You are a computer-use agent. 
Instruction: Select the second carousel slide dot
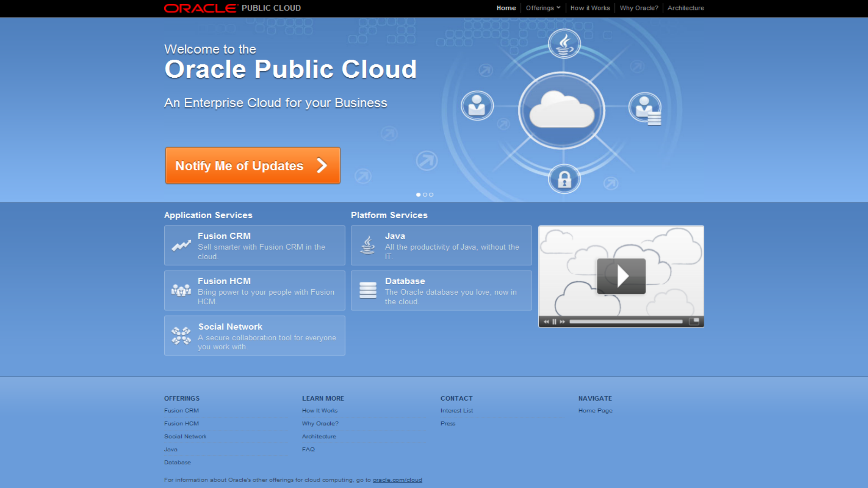[x=425, y=195]
